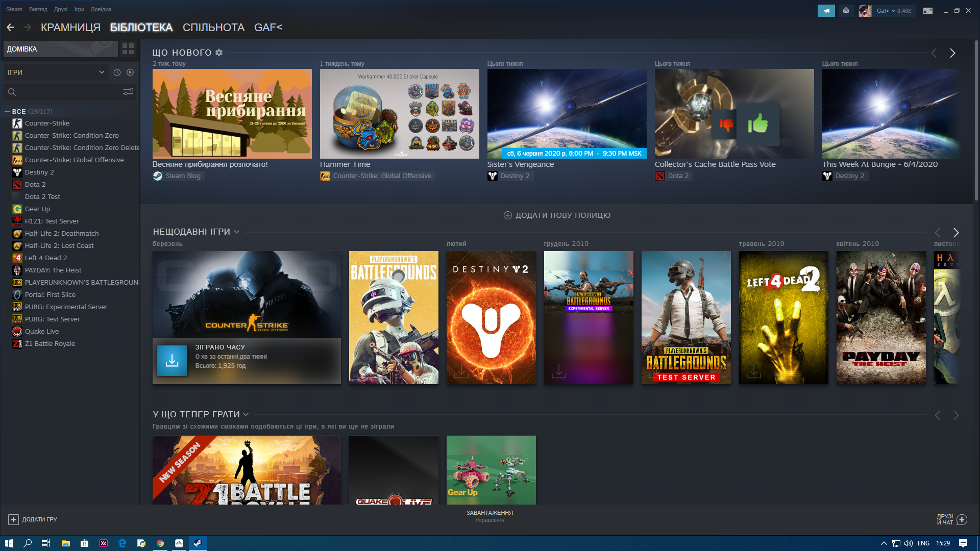Image resolution: width=980 pixels, height=551 pixels.
Task: Install Counter-Strike with the blue download button
Action: [x=172, y=361]
